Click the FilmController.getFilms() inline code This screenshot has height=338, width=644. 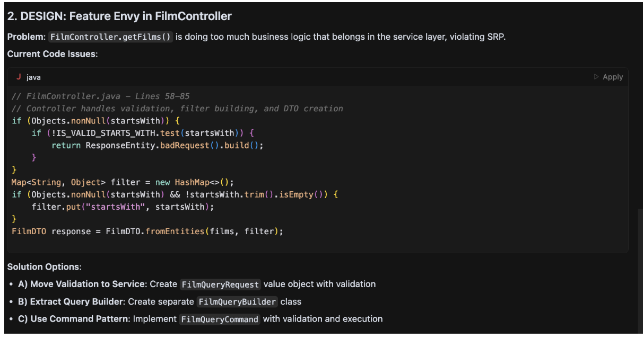pyautogui.click(x=111, y=37)
